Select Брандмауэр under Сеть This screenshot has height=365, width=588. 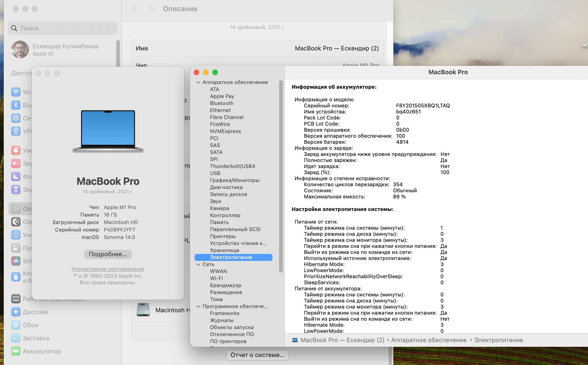click(x=226, y=285)
